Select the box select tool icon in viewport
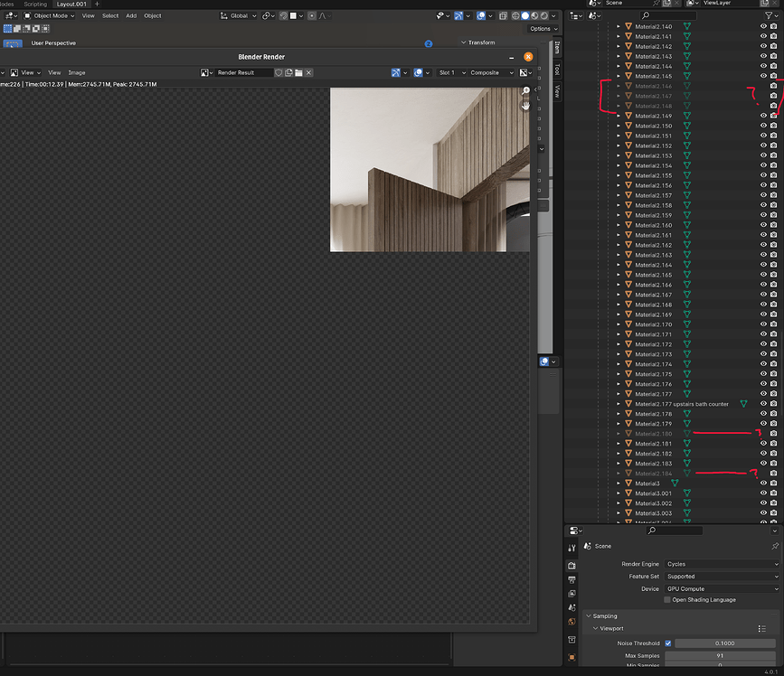The width and height of the screenshot is (784, 676). (13, 44)
